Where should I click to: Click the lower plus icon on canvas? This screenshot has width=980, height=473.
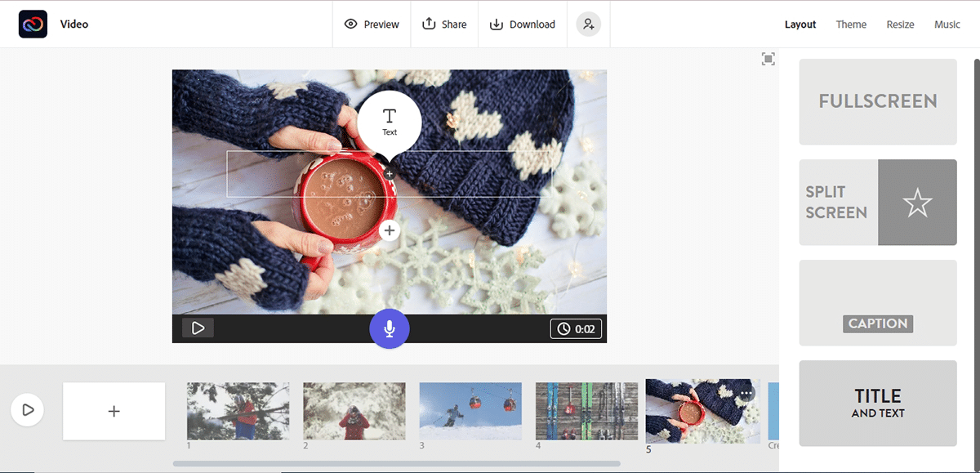tap(390, 231)
